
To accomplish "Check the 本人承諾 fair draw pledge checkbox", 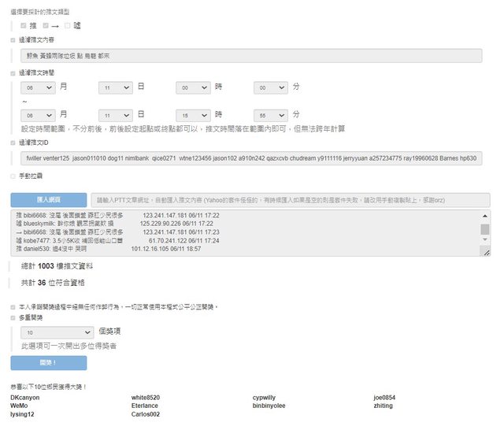I will (13, 306).
